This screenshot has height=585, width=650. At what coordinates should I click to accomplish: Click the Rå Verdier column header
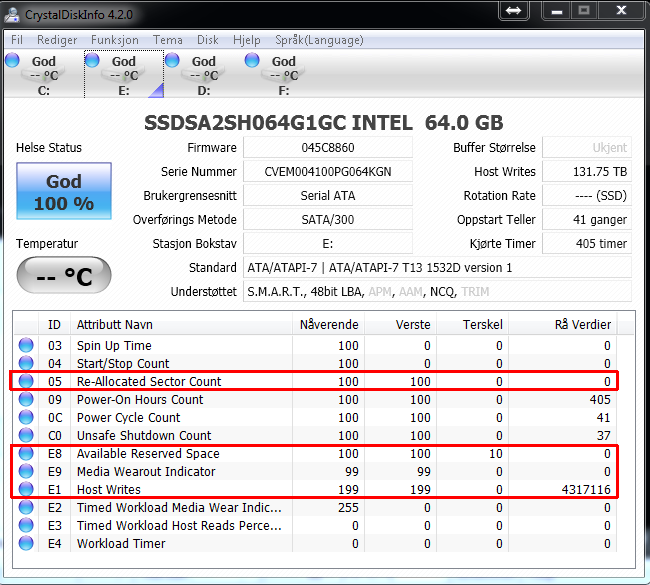563,325
